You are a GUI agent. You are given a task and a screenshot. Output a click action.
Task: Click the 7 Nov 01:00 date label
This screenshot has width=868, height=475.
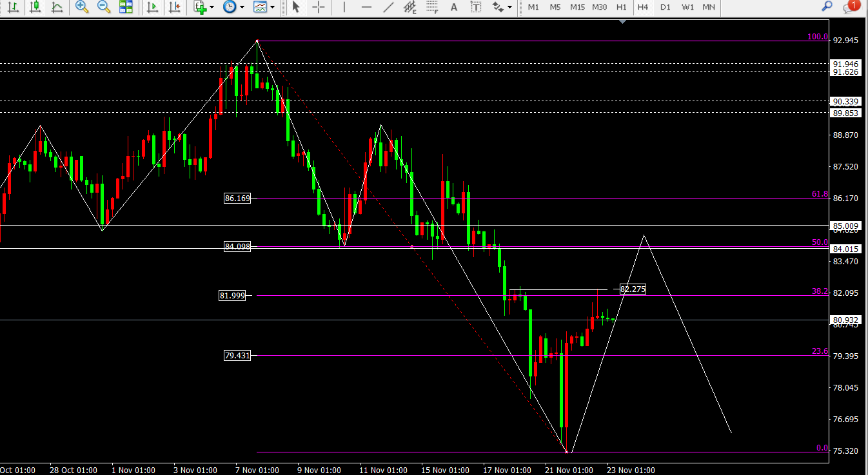coord(257,470)
